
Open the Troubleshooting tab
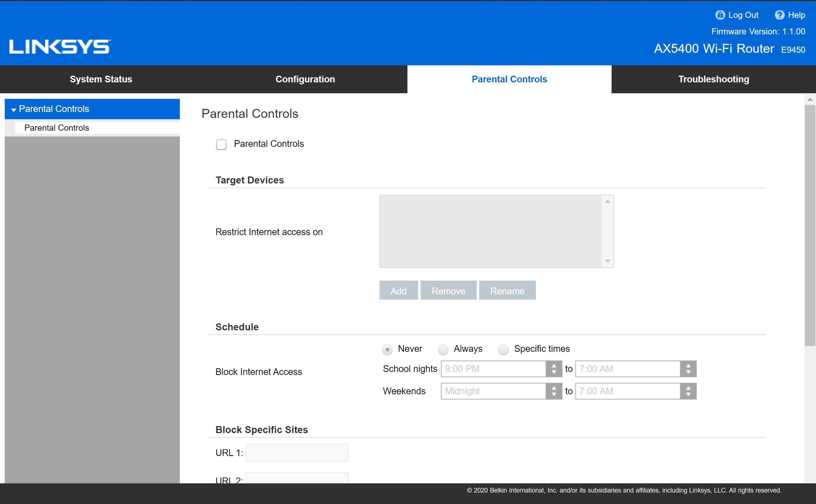pyautogui.click(x=713, y=79)
